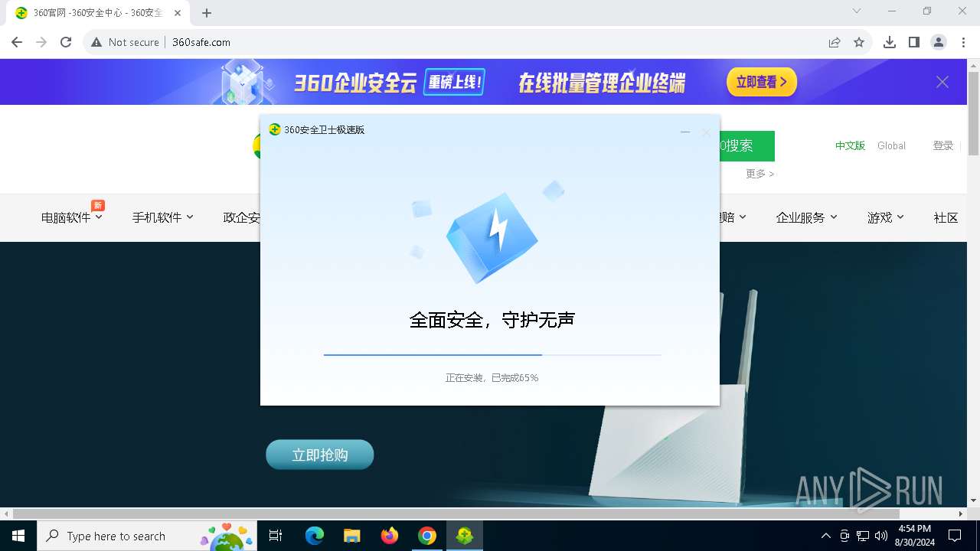
Task: Launch Microsoft Edge from taskbar
Action: click(315, 536)
